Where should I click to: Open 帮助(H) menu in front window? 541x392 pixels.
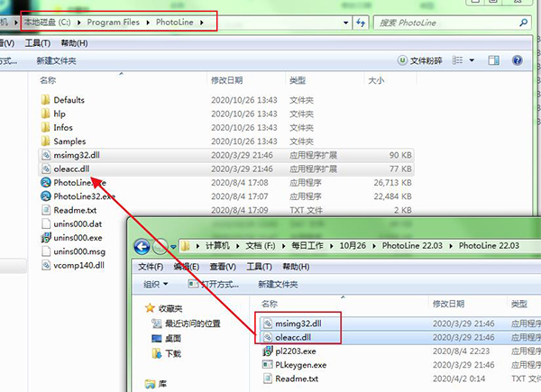[296, 267]
